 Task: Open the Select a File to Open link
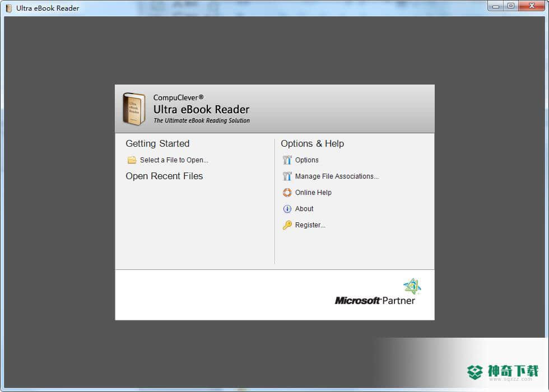pyautogui.click(x=174, y=160)
